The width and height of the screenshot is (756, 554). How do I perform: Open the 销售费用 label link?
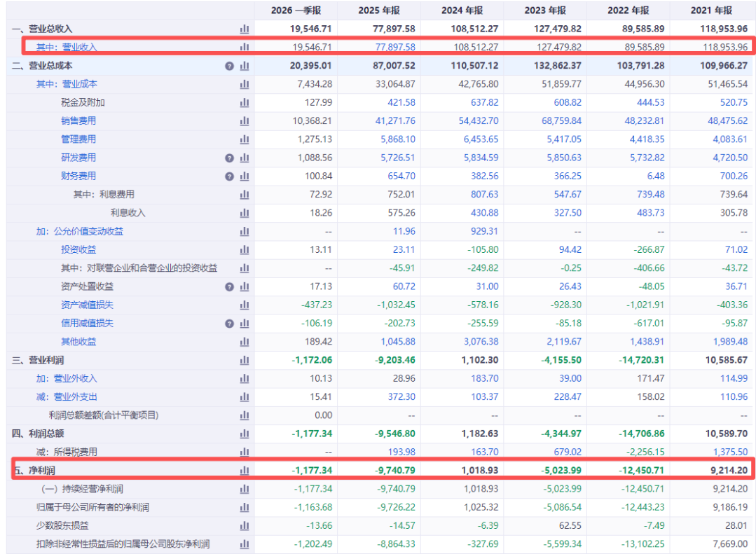pos(78,120)
